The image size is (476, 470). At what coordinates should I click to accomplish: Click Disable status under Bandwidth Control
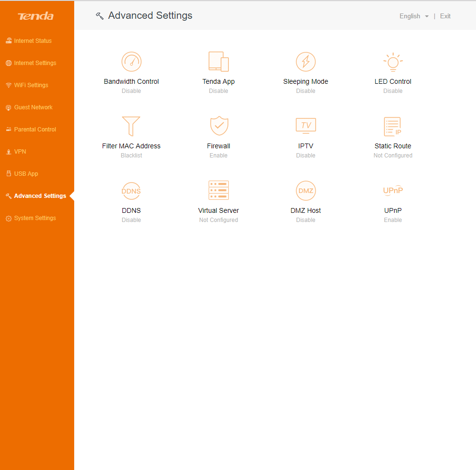131,91
